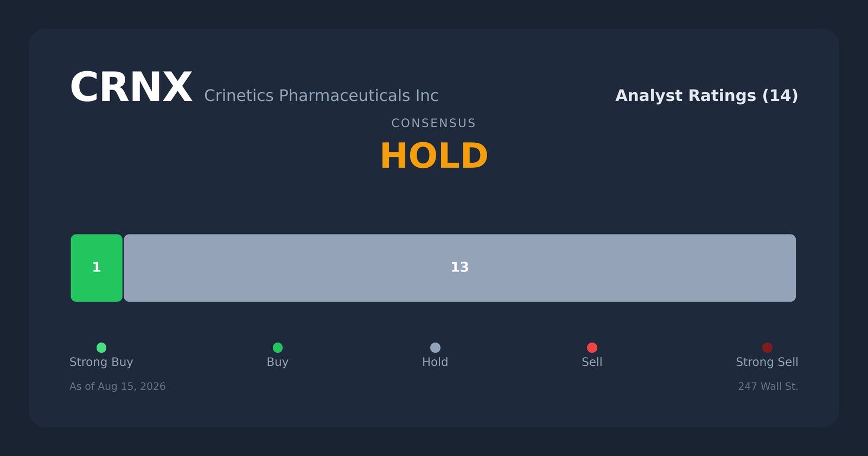Click the Strong Sell legend label
This screenshot has height=456, width=868.
click(x=767, y=362)
